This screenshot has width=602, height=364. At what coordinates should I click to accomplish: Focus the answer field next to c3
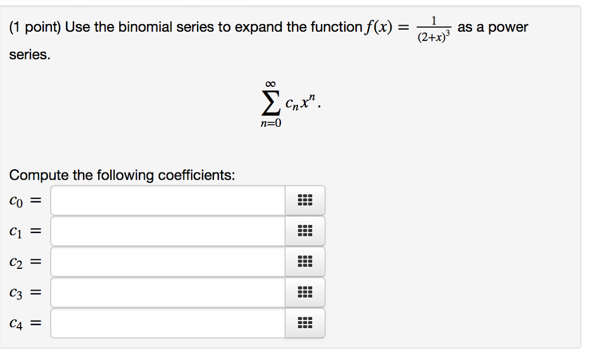pos(168,292)
